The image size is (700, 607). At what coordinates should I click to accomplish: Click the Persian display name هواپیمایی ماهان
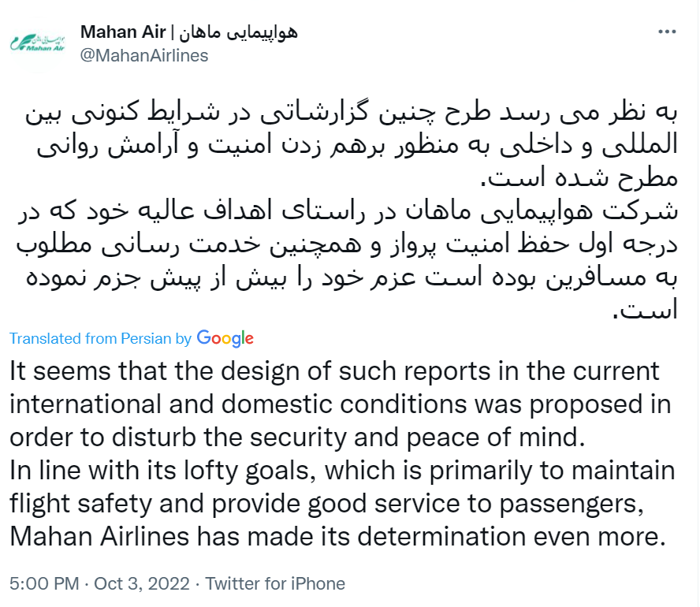point(236,33)
